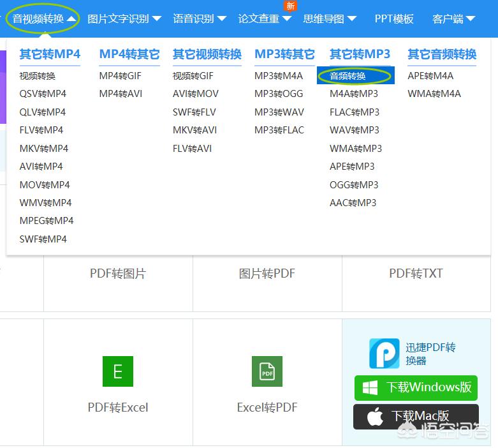
Task: Click the Windows logo in download button
Action: point(370,387)
